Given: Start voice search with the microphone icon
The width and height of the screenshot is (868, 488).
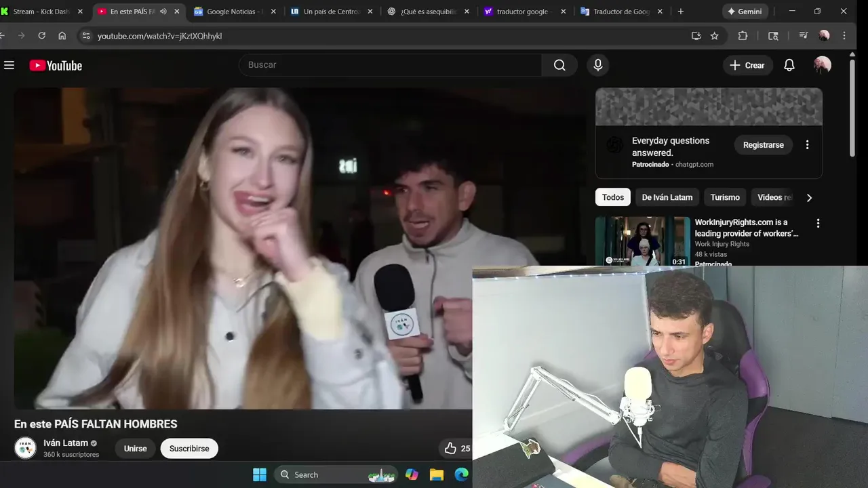Looking at the screenshot, I should pyautogui.click(x=597, y=65).
